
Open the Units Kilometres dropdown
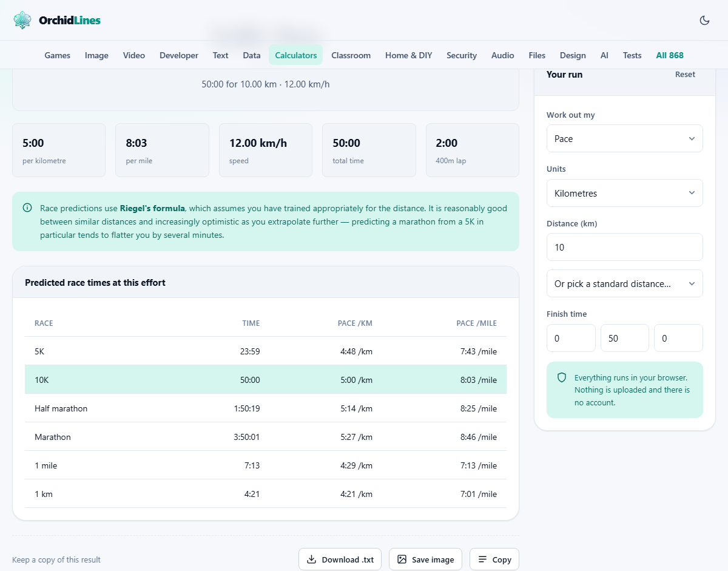click(625, 193)
